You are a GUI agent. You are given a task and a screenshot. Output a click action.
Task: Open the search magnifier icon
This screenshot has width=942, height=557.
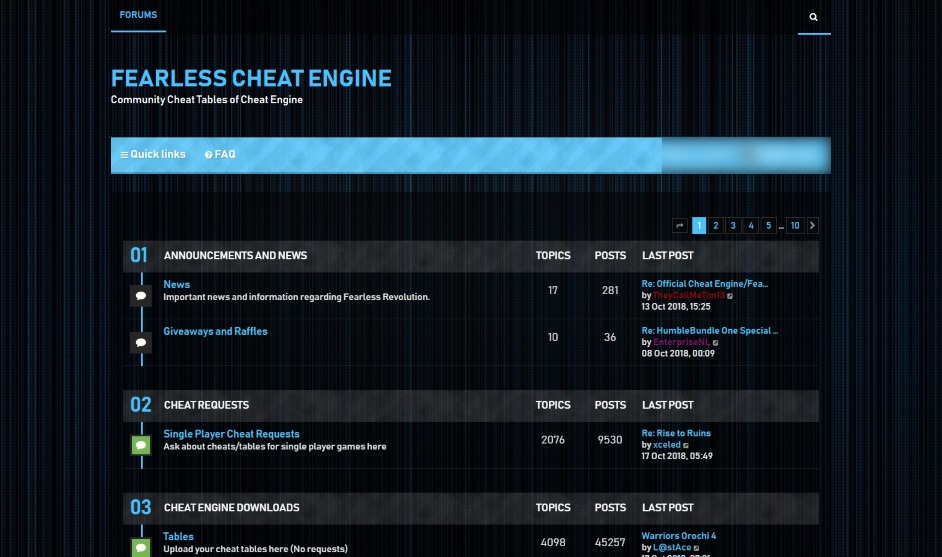(813, 17)
